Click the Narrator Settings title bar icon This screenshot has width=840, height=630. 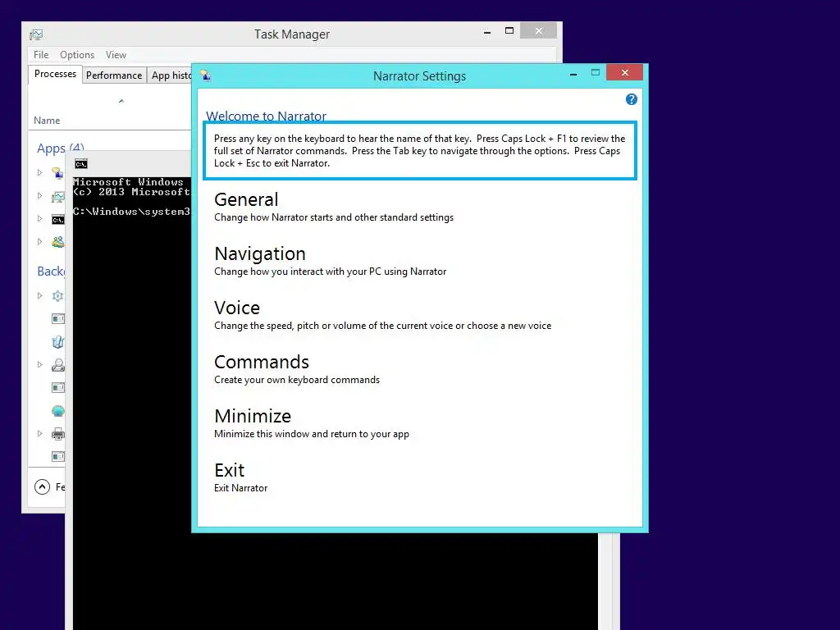coord(206,75)
